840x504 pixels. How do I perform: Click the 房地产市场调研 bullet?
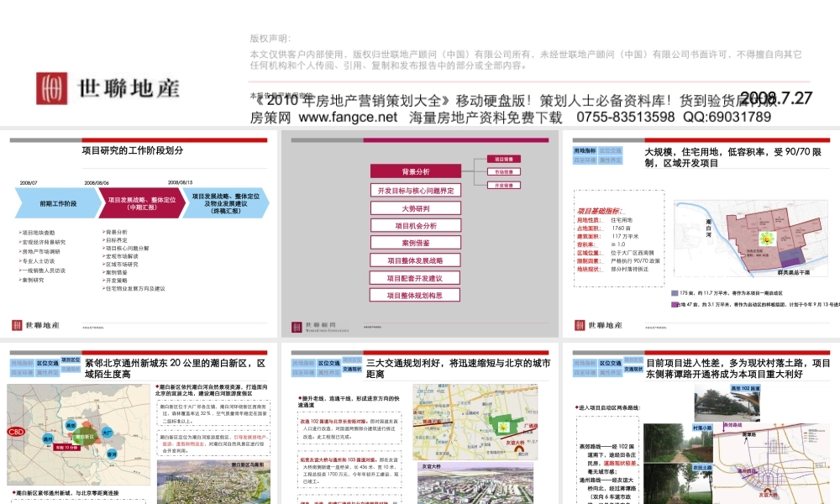point(39,251)
